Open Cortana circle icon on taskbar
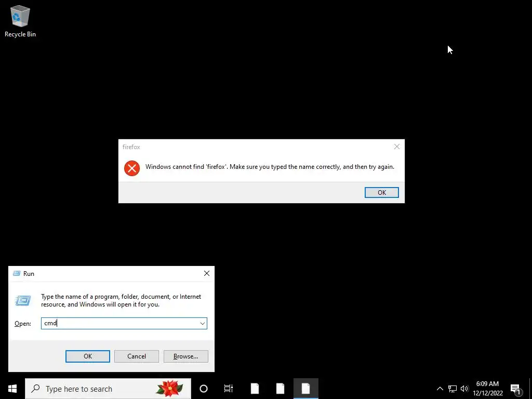Viewport: 532px width, 399px height. [x=204, y=389]
